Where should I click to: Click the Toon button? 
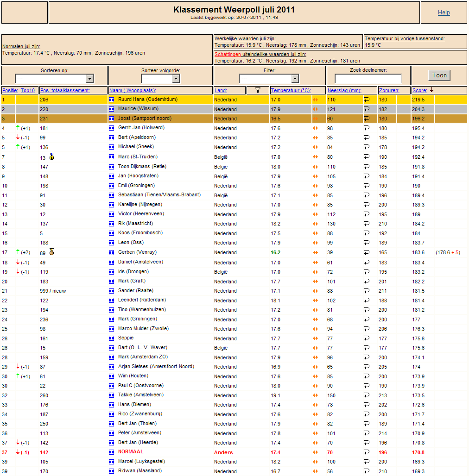tap(439, 75)
